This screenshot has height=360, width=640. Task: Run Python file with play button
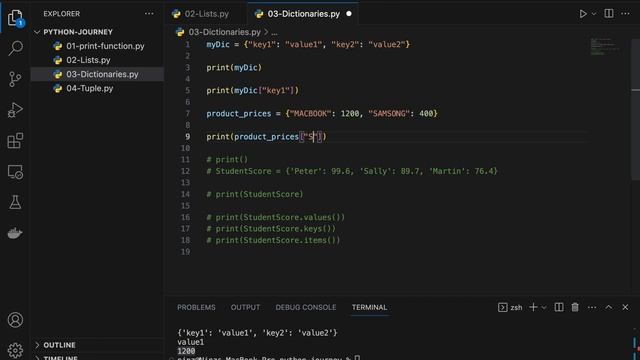click(x=583, y=14)
